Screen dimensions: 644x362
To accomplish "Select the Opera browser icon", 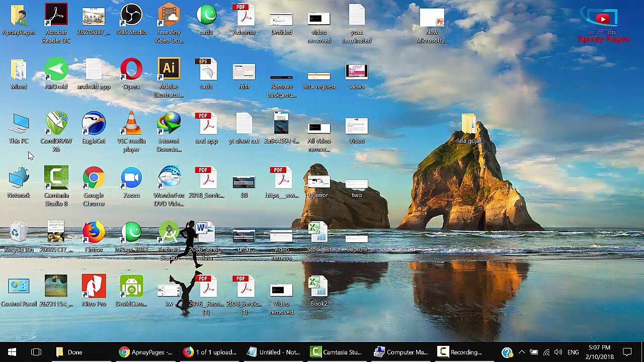I will coord(131,70).
